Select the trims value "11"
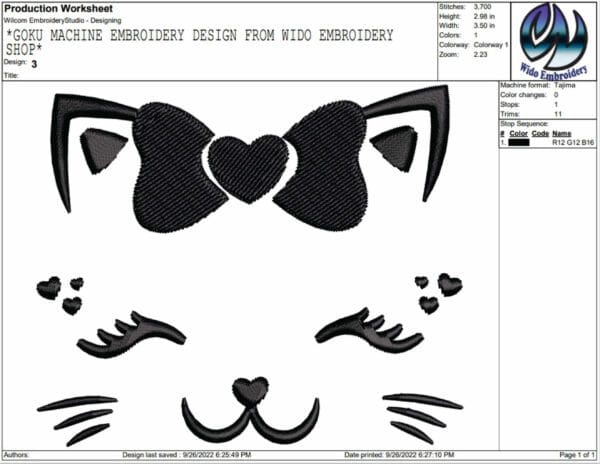600x464 pixels. pos(558,114)
